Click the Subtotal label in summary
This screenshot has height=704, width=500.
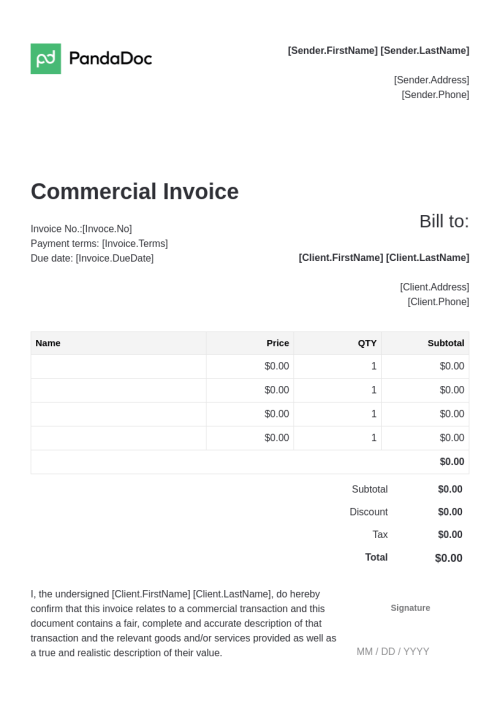pyautogui.click(x=369, y=489)
